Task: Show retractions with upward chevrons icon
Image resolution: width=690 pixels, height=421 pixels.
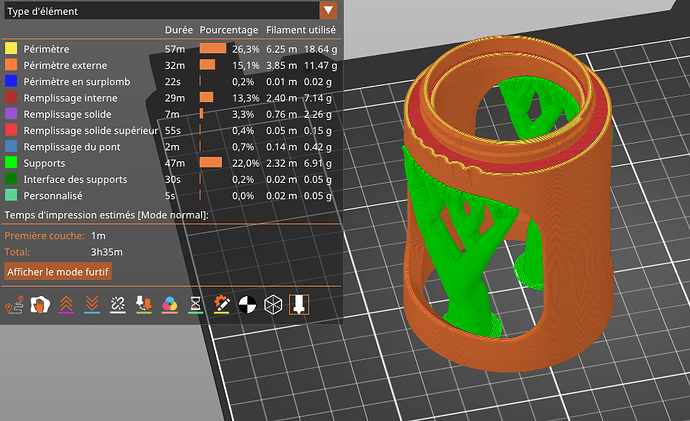Action: [x=68, y=306]
